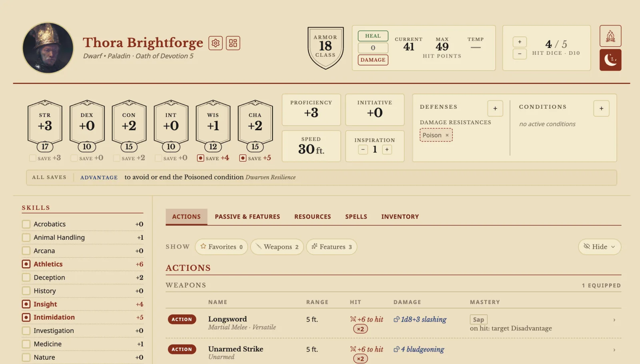Viewport: 640px width, 364px height.
Task: Check Deception skill proficiency
Action: 26,277
